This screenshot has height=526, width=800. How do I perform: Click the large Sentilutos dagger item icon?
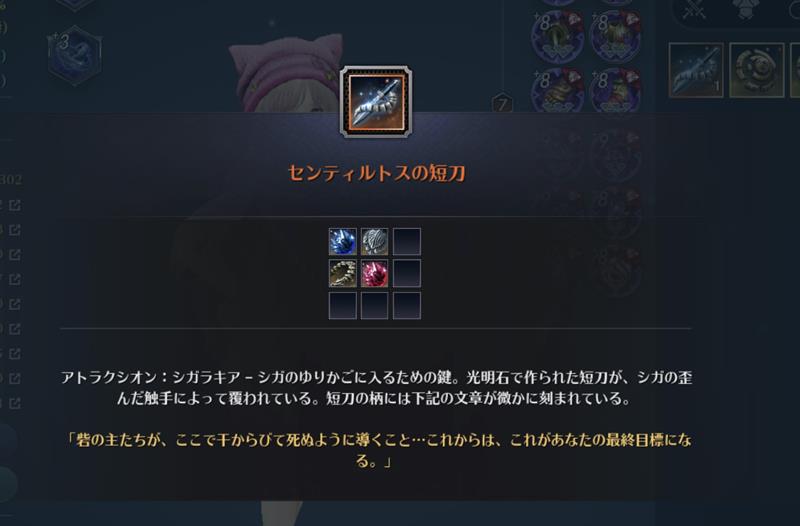[376, 102]
